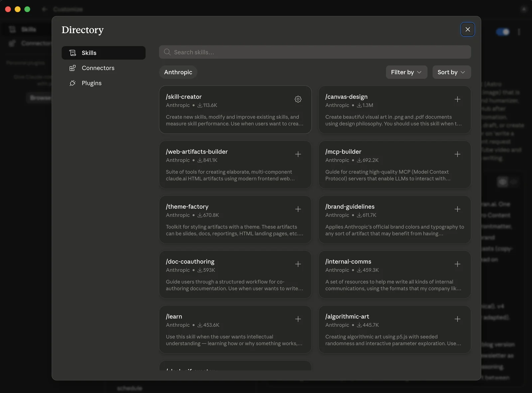532x393 pixels.
Task: Click the 611.7K download count
Action: [369, 215]
